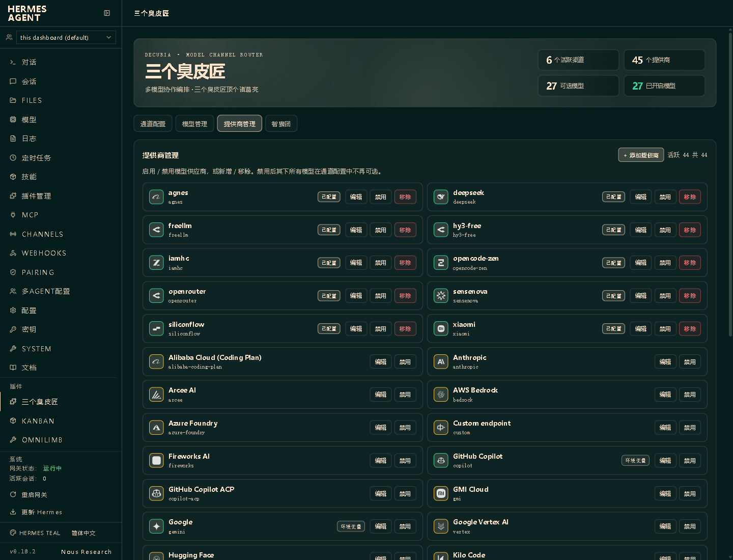Click the 添加提供商 button
Viewport: 733px width, 560px height.
(641, 155)
